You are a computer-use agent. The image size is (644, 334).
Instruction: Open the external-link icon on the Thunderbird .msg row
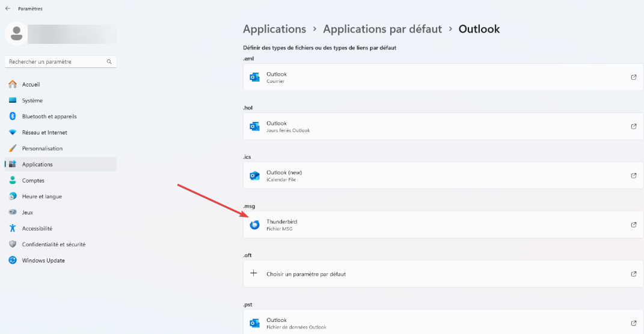pos(633,225)
